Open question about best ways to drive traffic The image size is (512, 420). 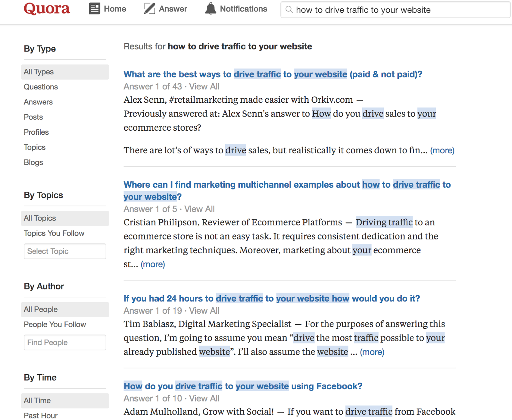pyautogui.click(x=273, y=74)
